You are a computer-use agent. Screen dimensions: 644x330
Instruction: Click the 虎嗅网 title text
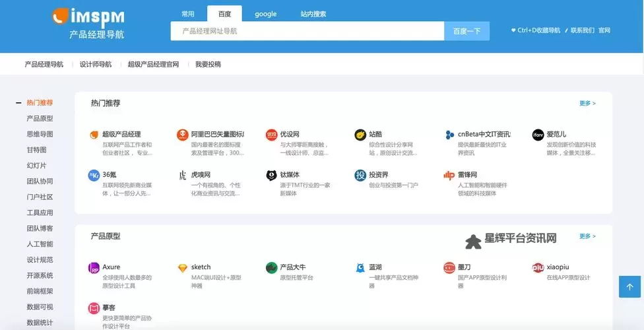coord(201,175)
